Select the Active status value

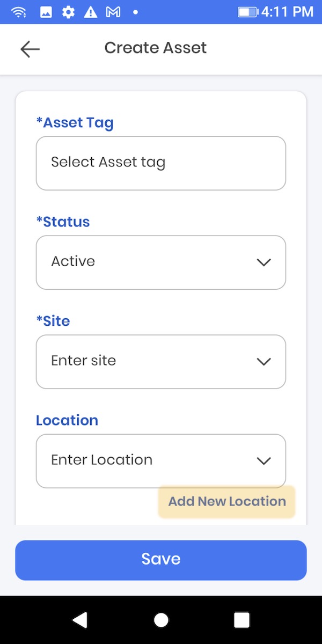[x=73, y=262]
